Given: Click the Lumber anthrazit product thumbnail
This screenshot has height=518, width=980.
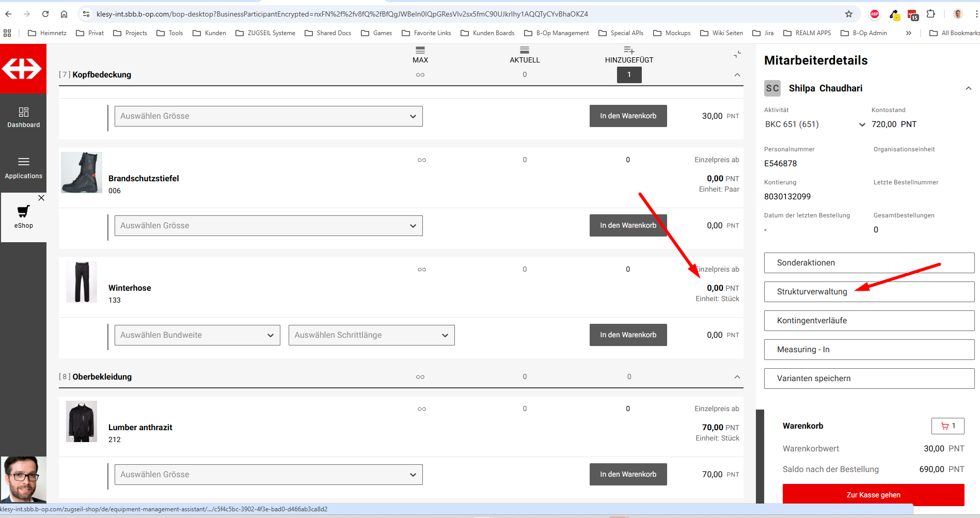Looking at the screenshot, I should (82, 421).
